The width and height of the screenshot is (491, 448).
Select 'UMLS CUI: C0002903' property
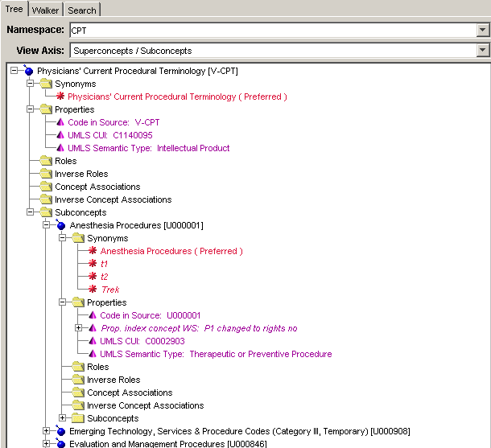point(142,341)
